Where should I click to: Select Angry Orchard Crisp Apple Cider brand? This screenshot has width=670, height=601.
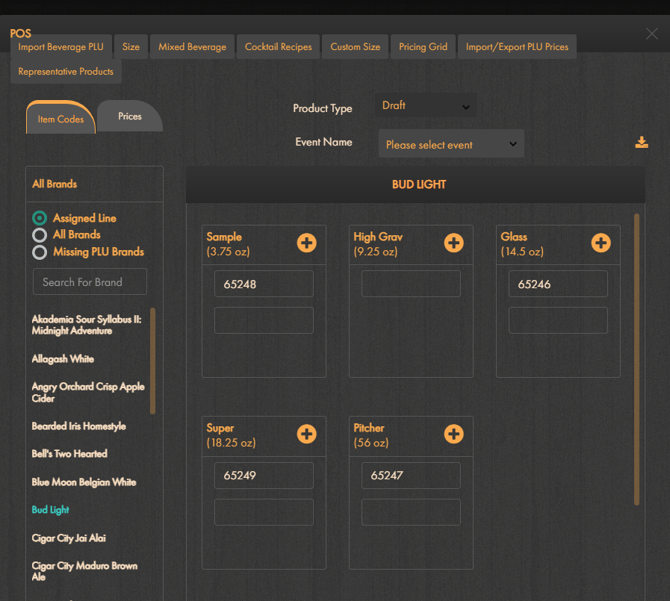(88, 392)
